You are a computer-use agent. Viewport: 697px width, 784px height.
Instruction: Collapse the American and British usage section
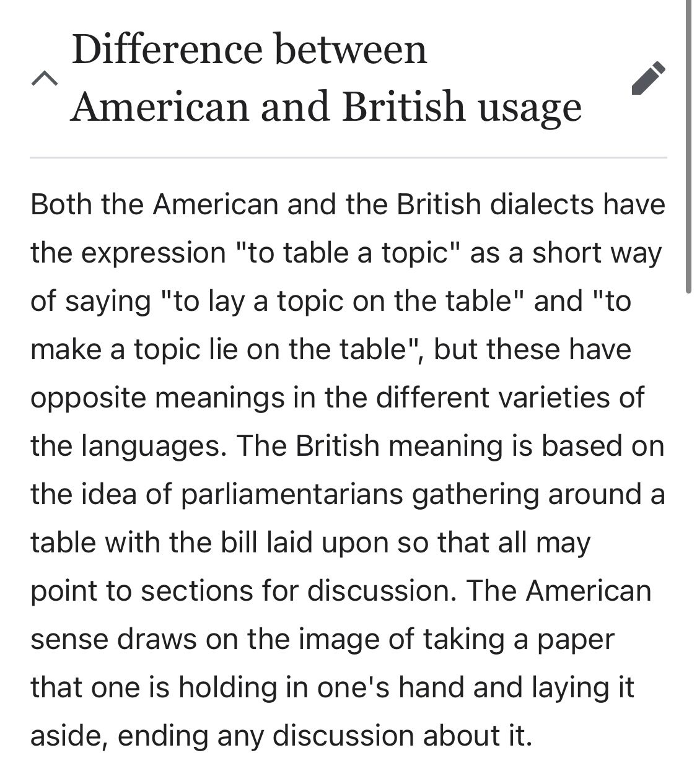click(x=45, y=79)
